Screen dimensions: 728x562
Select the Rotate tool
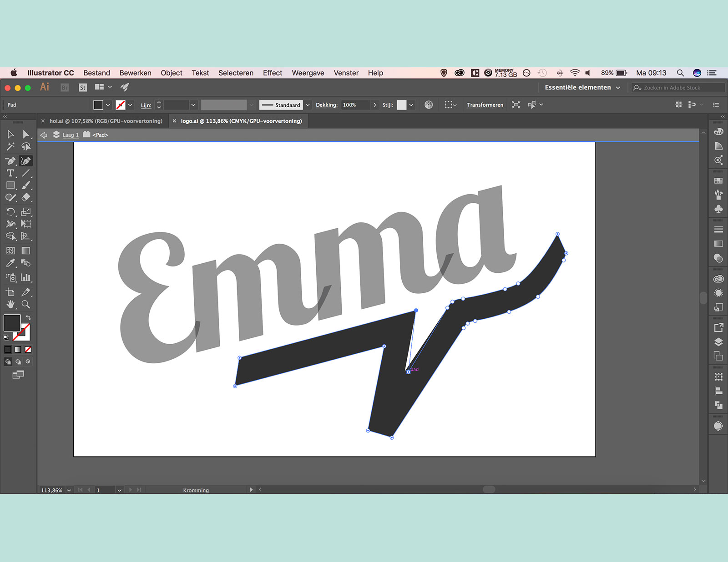coord(10,211)
